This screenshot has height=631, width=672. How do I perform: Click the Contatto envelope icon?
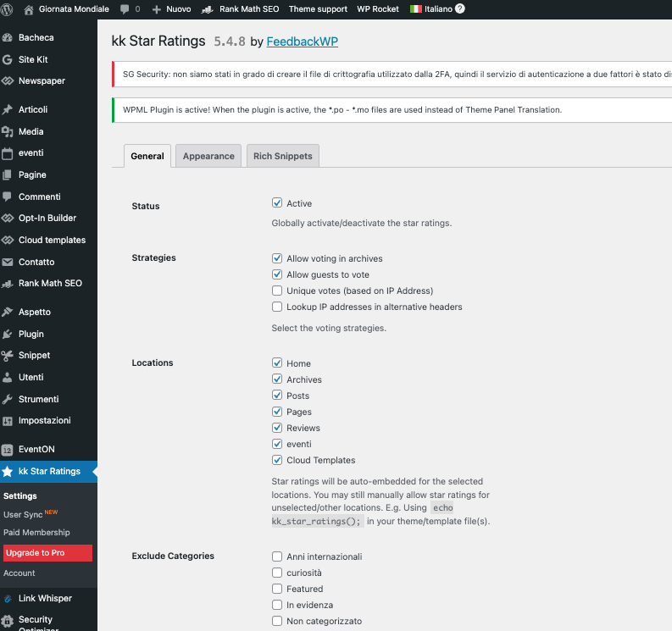tap(7, 262)
